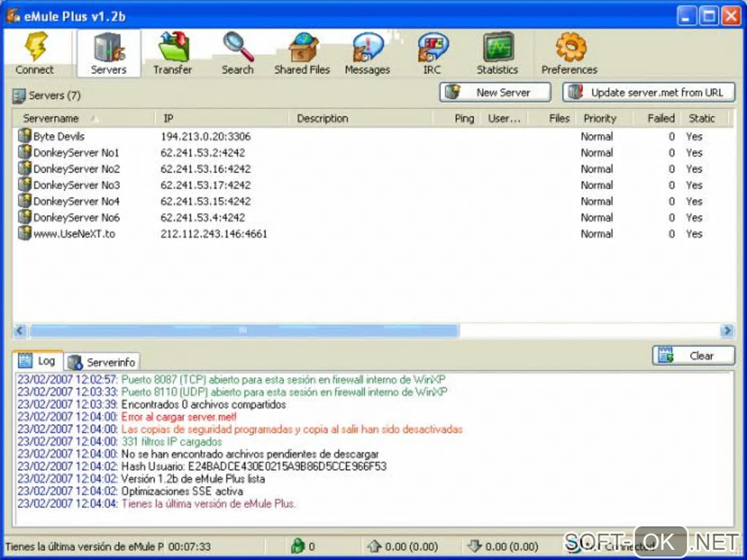747x560 pixels.
Task: Sort by Static column header
Action: pos(705,118)
